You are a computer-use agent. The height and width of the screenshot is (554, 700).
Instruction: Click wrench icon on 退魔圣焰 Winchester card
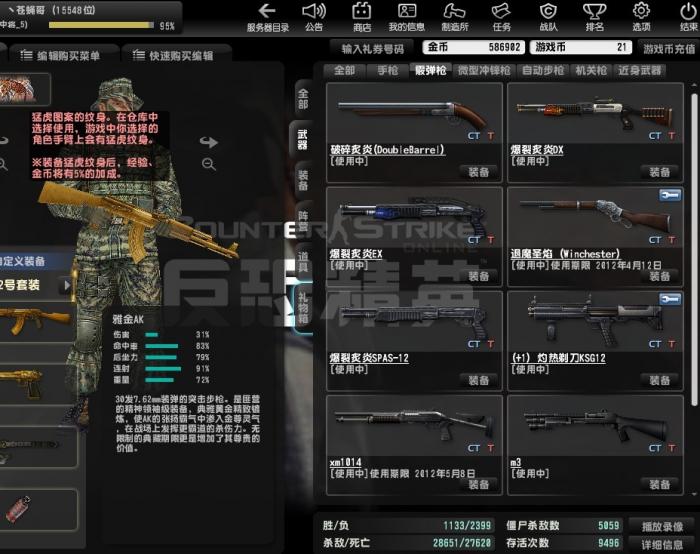tap(670, 195)
